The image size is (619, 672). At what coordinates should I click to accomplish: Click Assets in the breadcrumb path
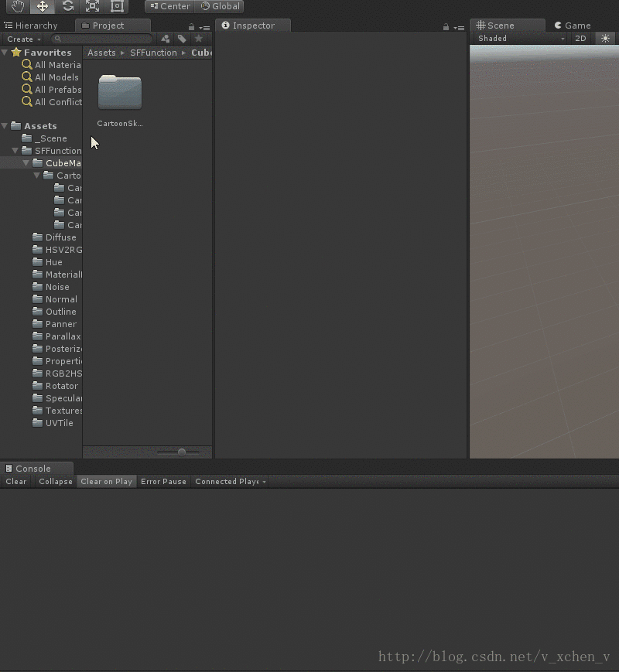pos(101,52)
